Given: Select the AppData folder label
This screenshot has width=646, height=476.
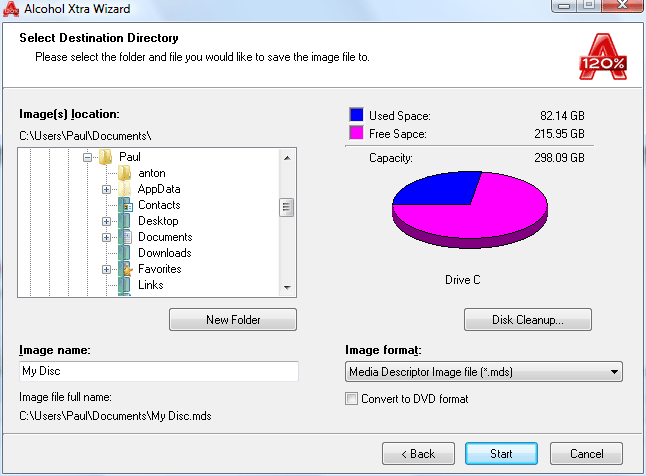Looking at the screenshot, I should 159,189.
